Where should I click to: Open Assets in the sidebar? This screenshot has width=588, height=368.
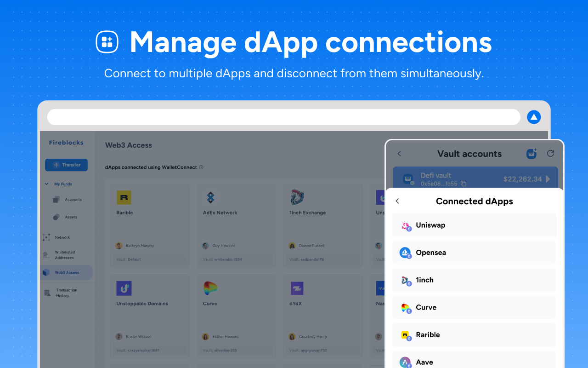[x=71, y=217]
